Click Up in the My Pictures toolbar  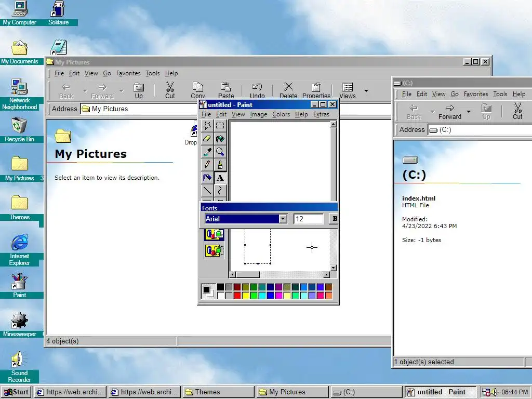pos(139,90)
